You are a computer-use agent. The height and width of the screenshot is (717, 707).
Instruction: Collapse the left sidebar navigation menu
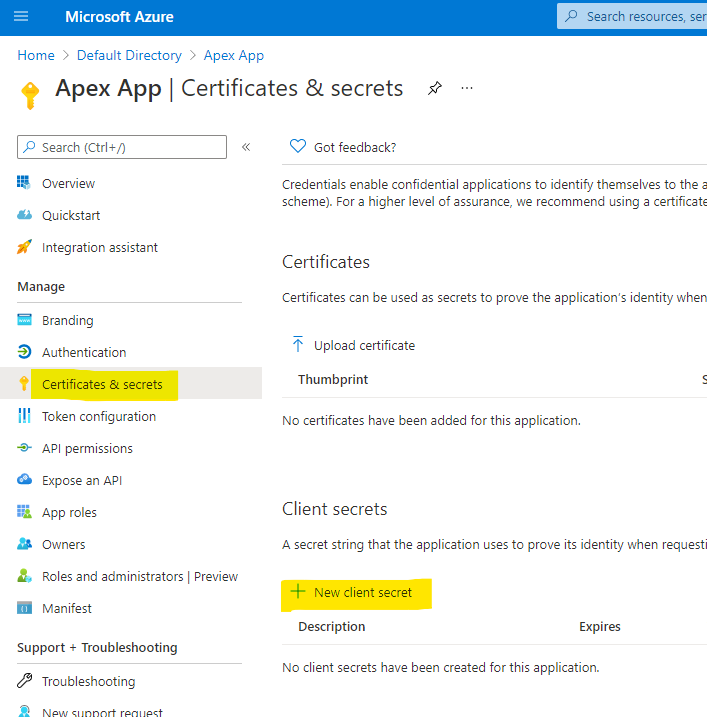point(246,147)
